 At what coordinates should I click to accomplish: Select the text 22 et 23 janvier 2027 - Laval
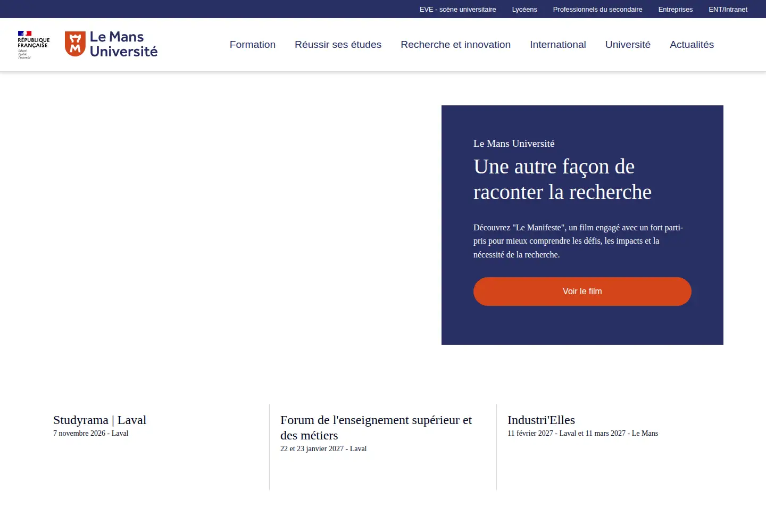pos(323,448)
